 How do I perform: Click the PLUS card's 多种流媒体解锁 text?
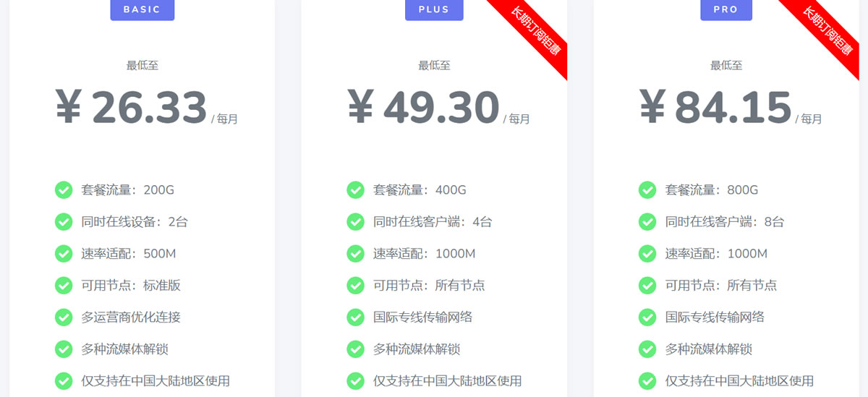[x=417, y=349]
